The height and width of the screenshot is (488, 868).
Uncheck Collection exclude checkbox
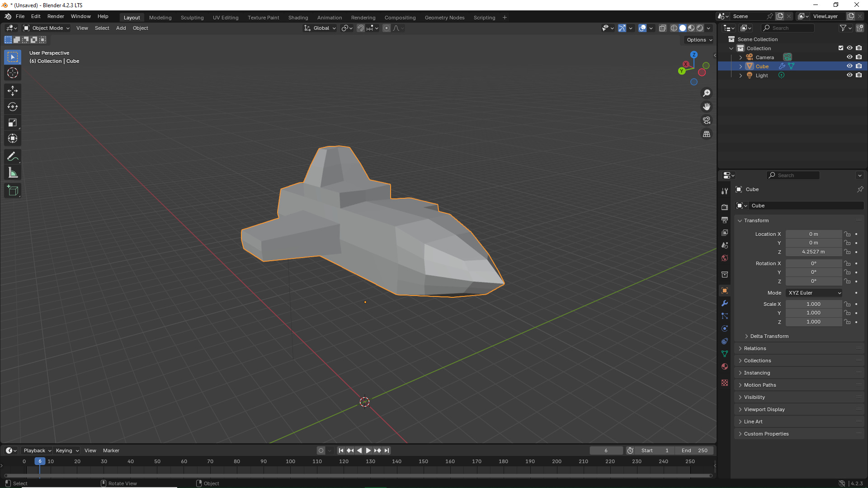pyautogui.click(x=841, y=48)
